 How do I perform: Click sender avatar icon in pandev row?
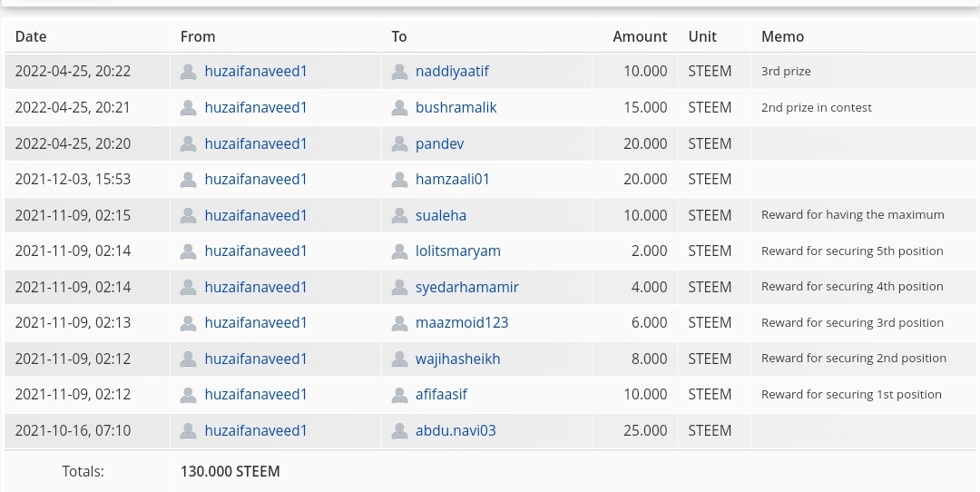click(188, 144)
